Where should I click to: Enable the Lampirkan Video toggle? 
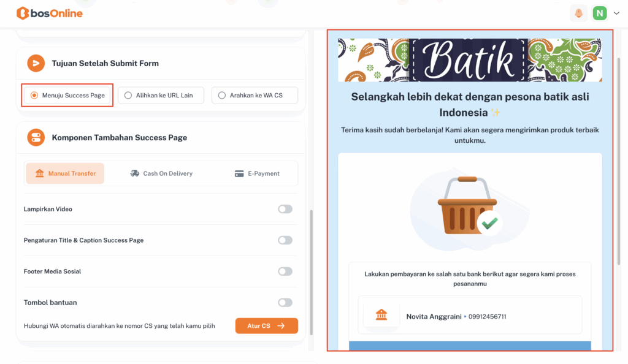[x=285, y=209]
